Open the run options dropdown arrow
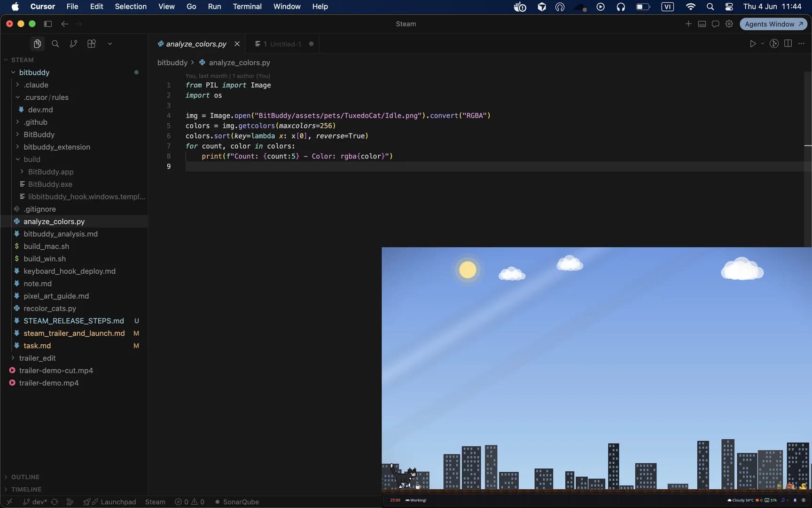812x508 pixels. click(x=763, y=44)
